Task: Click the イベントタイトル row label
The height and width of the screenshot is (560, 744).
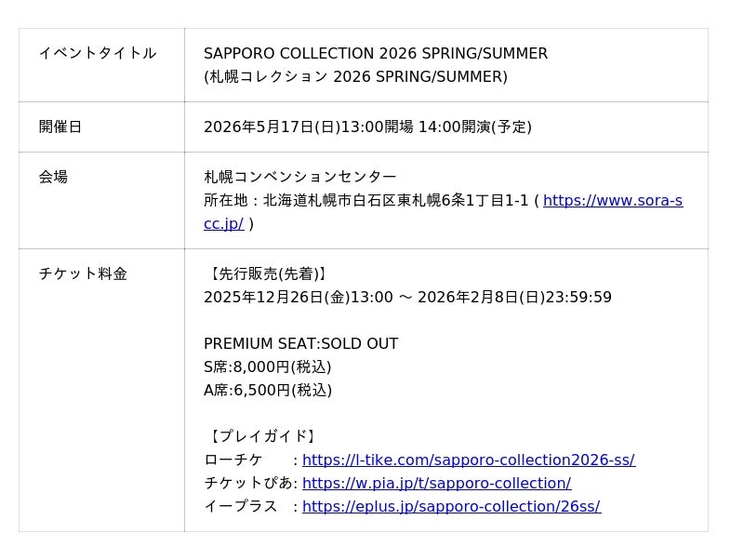Action: pos(98,54)
